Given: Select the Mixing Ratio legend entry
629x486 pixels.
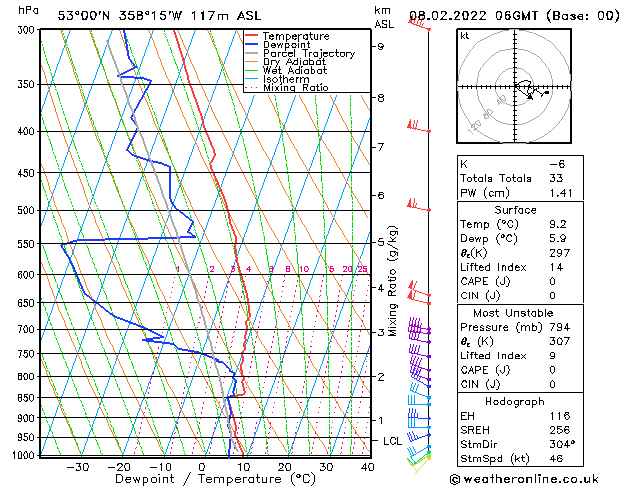Looking at the screenshot, I should 296,87.
